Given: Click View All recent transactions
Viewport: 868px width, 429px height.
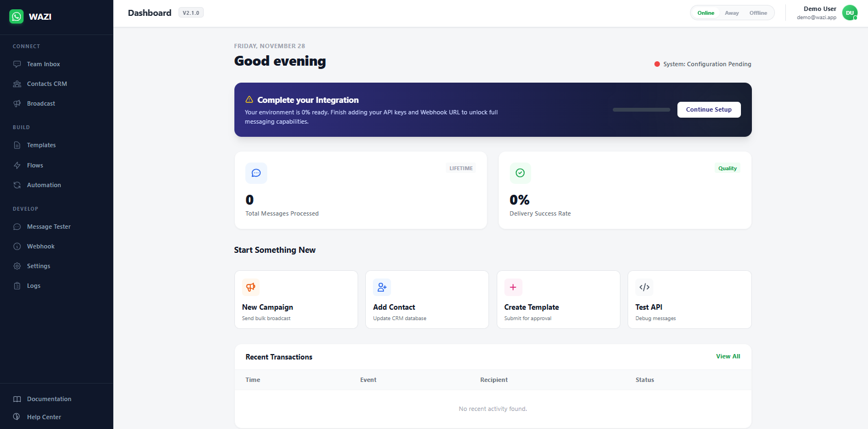Looking at the screenshot, I should 728,356.
